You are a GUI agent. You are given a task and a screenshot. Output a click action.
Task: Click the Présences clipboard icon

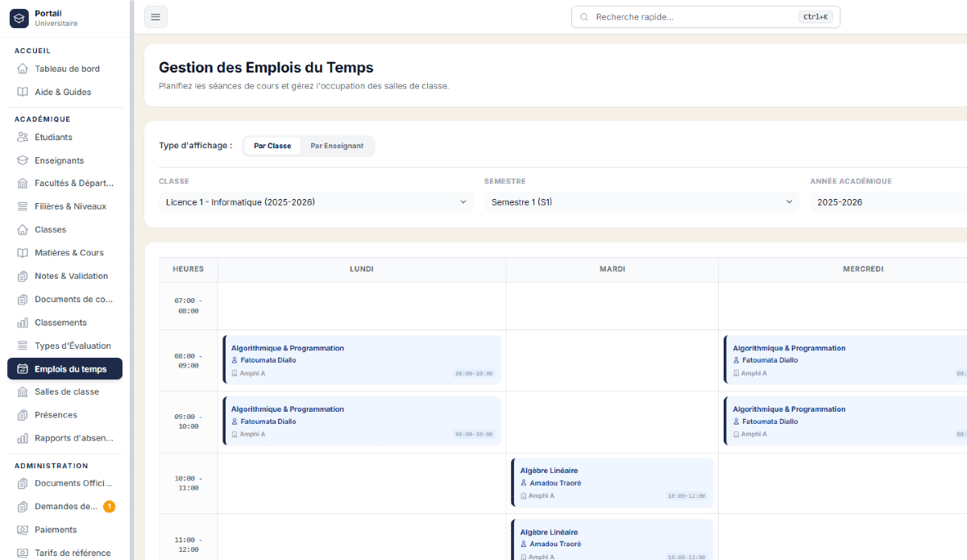[x=23, y=415]
